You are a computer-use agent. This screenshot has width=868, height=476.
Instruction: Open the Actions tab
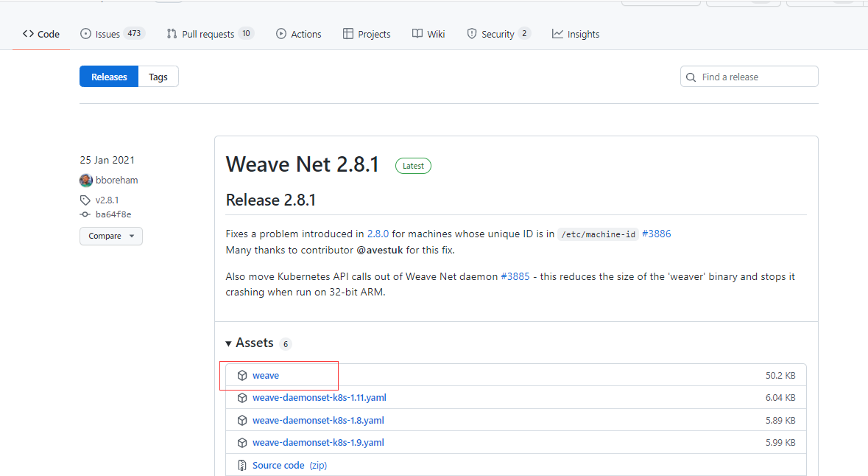click(x=298, y=34)
